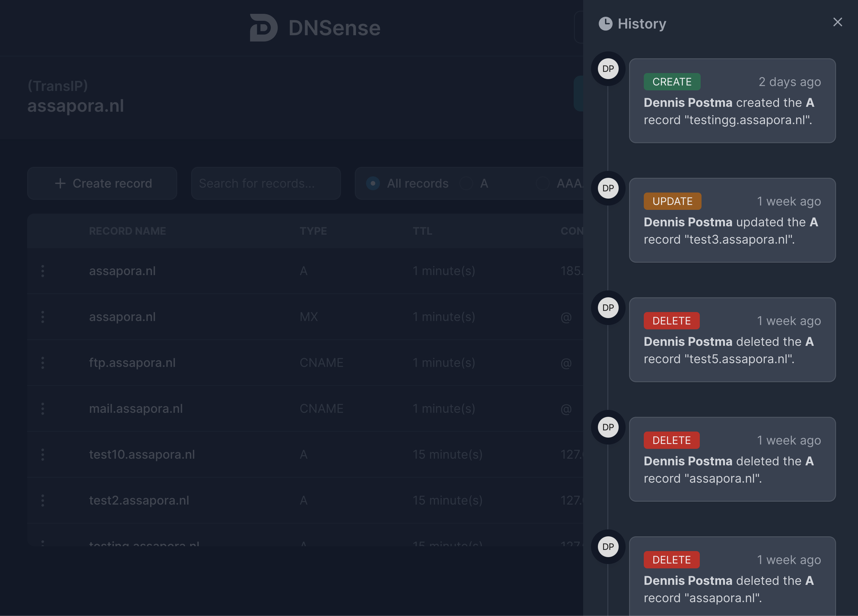
Task: Open row menu for assapora.nl MX record
Action: point(43,317)
